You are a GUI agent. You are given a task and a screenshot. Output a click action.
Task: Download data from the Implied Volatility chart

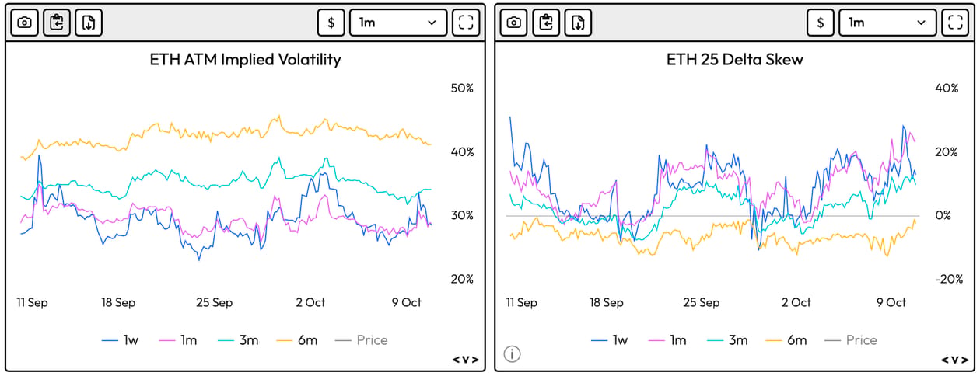[89, 23]
